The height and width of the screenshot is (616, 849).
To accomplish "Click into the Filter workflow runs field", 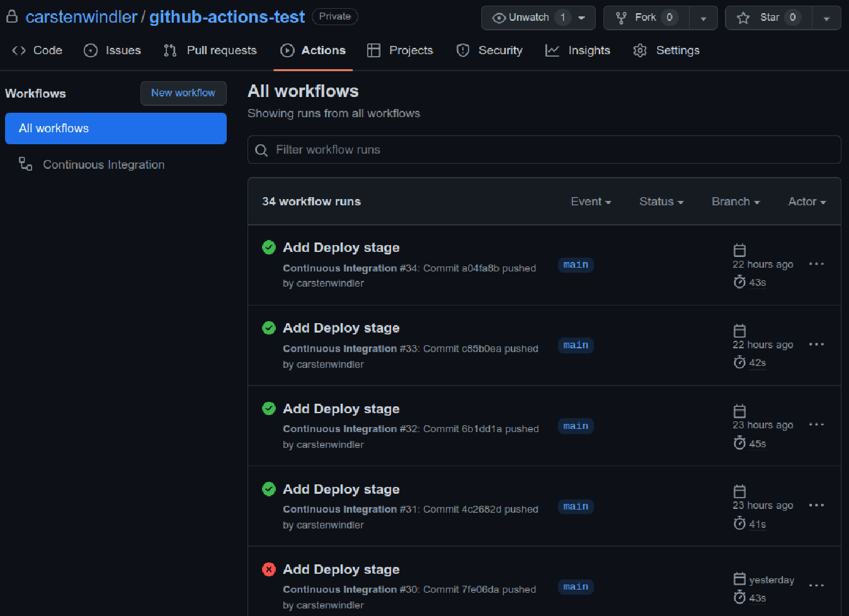I will tap(544, 150).
